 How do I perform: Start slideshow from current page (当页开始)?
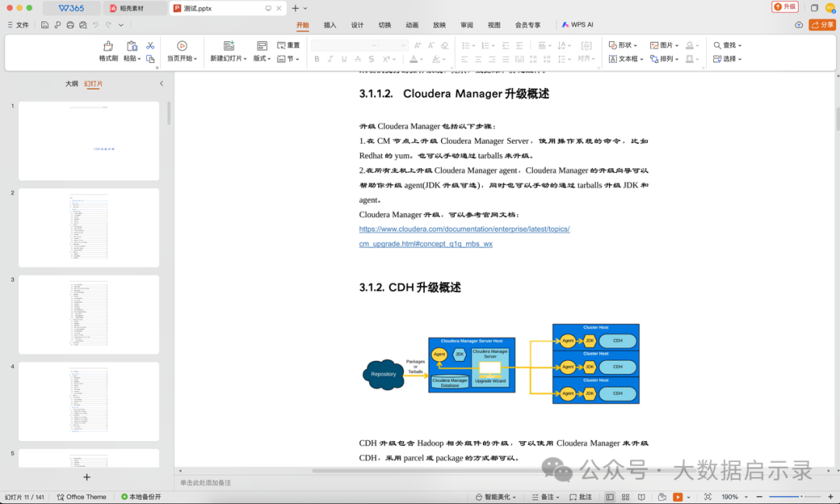(x=182, y=51)
